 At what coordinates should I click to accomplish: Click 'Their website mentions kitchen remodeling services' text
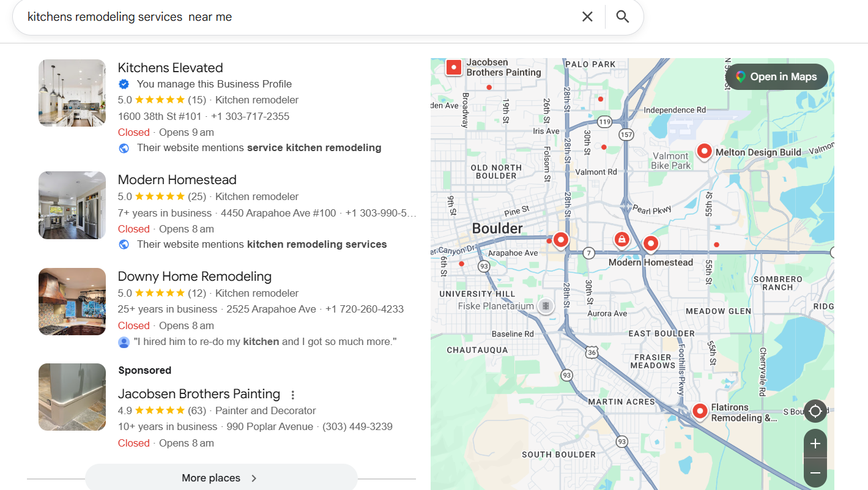(x=262, y=244)
